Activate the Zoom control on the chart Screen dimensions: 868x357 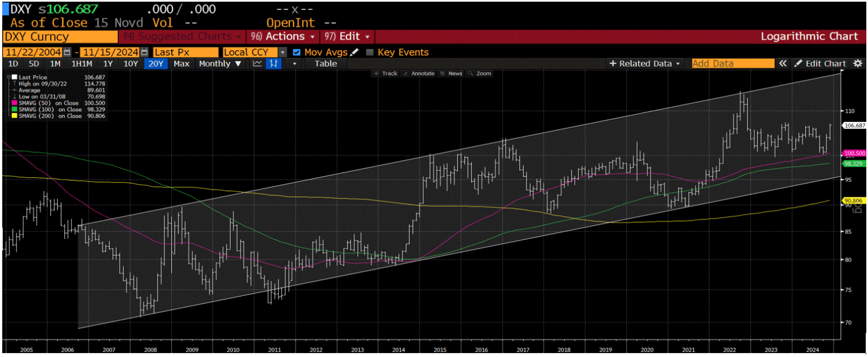coord(484,73)
